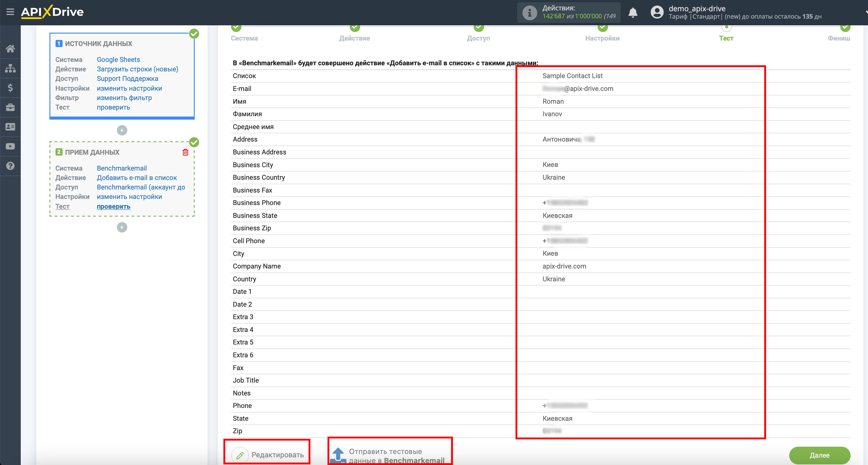Go to the Финиш step
This screenshot has height=465, width=868.
coord(839,38)
